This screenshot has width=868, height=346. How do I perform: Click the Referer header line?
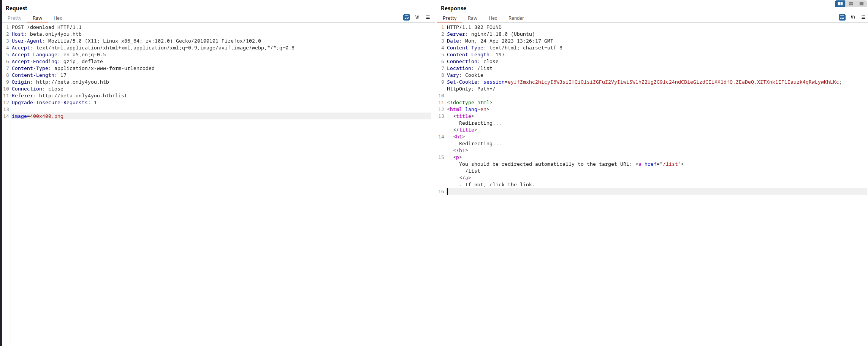pos(70,96)
